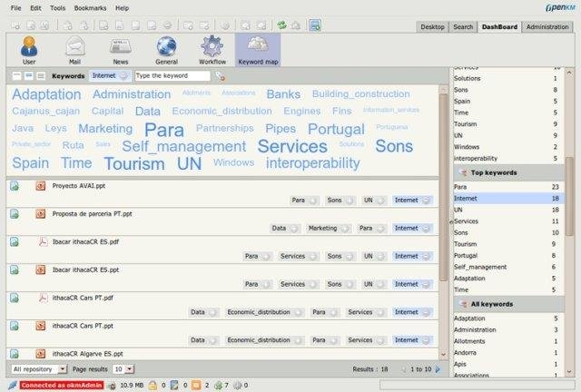Collapse the Top keywords section
The height and width of the screenshot is (392, 581).
tap(461, 171)
